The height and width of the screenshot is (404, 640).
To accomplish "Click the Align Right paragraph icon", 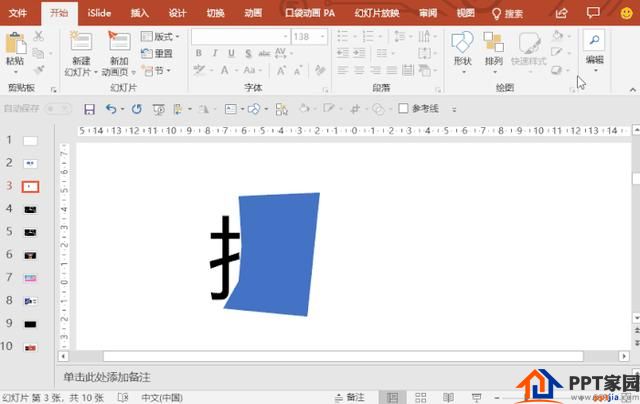I will [375, 71].
